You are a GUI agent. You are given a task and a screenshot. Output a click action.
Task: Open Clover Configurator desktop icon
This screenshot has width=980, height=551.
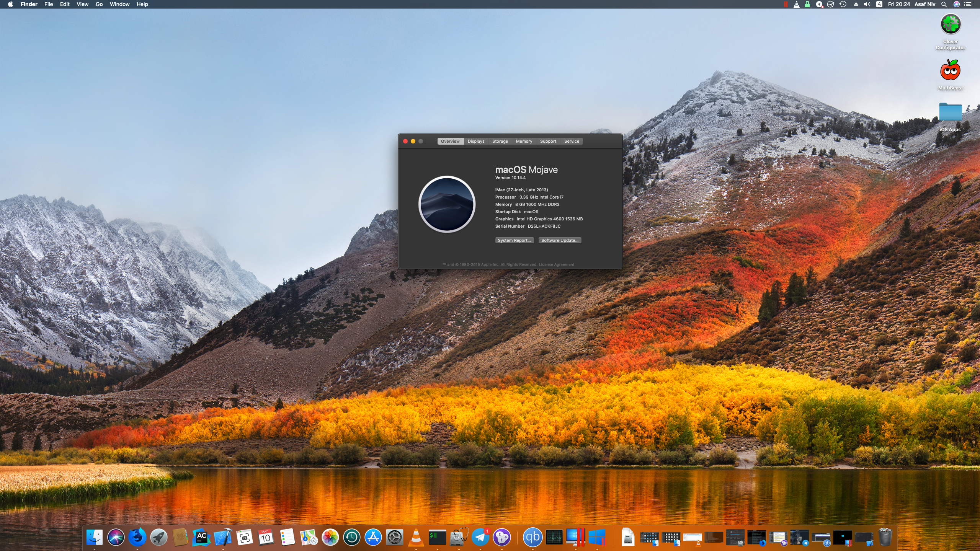point(951,24)
